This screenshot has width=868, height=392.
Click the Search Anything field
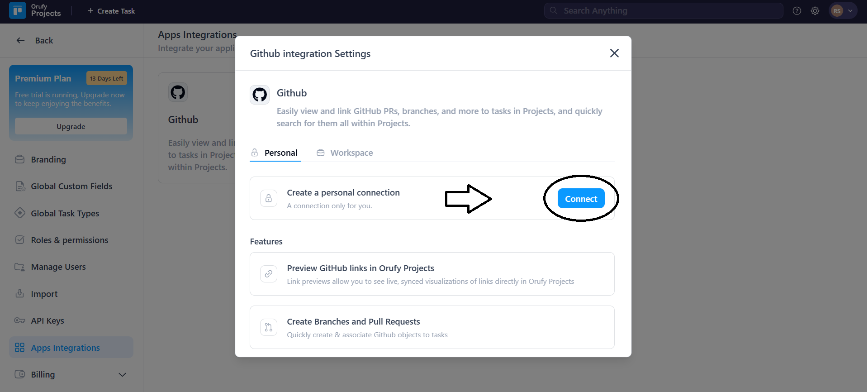pos(664,11)
